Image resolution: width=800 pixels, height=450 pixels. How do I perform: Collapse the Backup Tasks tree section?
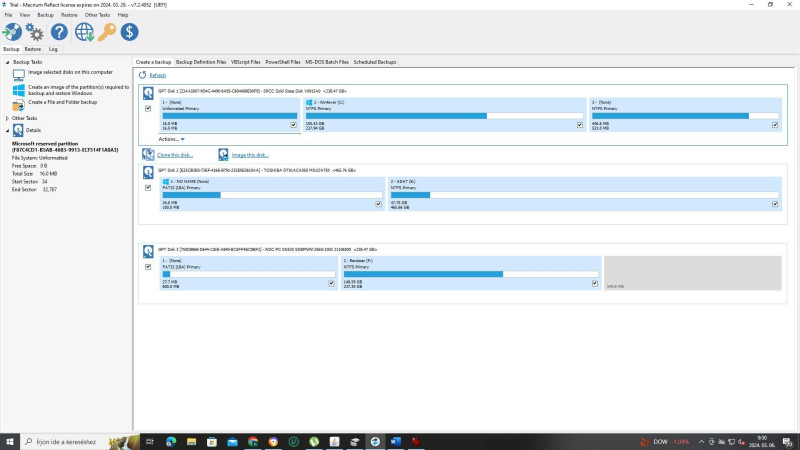coord(7,62)
